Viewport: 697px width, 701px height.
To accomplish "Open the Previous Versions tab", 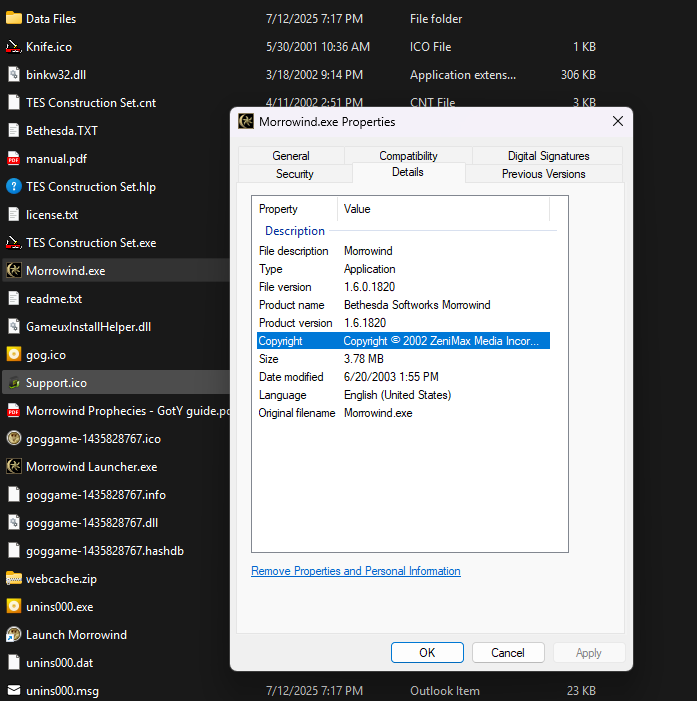I will pyautogui.click(x=543, y=174).
